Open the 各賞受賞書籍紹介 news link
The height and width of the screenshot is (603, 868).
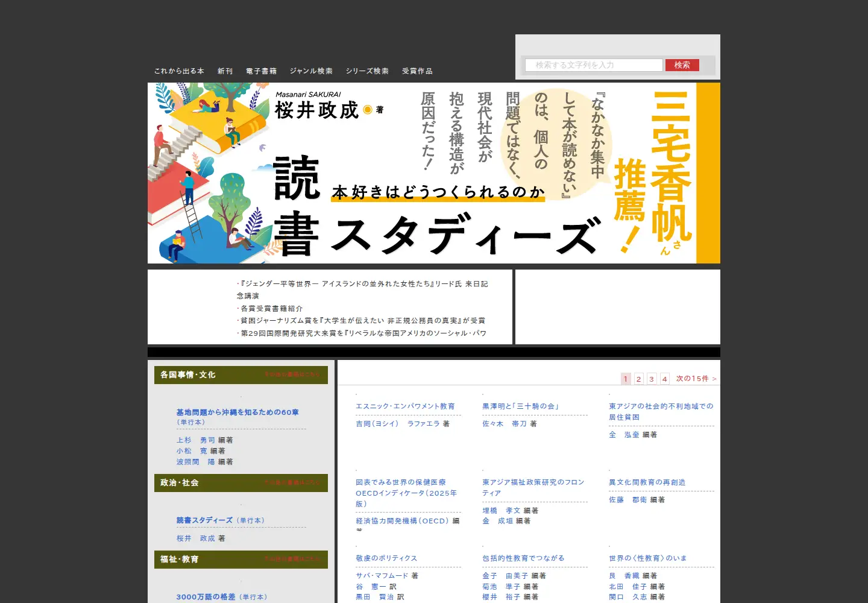[271, 308]
